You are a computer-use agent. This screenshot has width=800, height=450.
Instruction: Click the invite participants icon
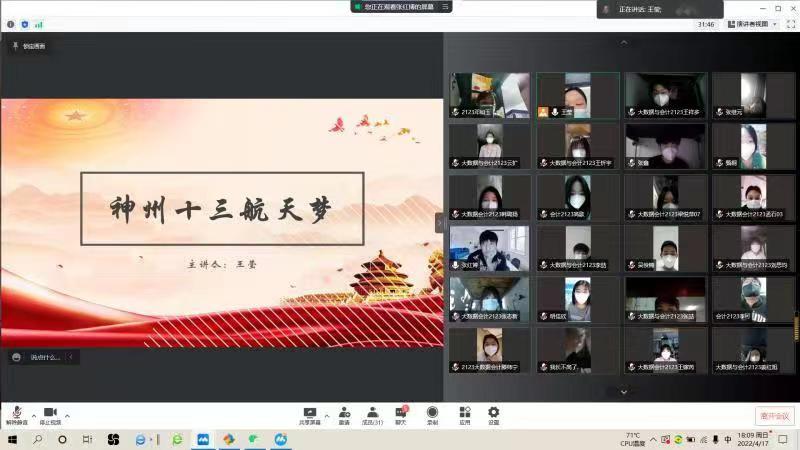[344, 413]
